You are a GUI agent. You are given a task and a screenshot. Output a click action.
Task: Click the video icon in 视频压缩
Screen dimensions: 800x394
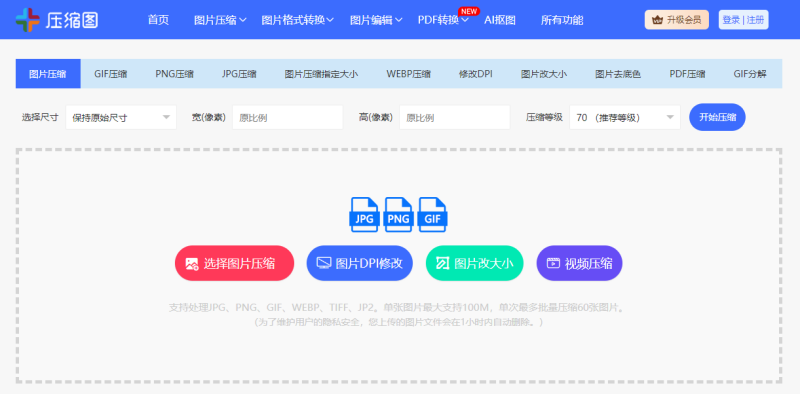tap(553, 263)
